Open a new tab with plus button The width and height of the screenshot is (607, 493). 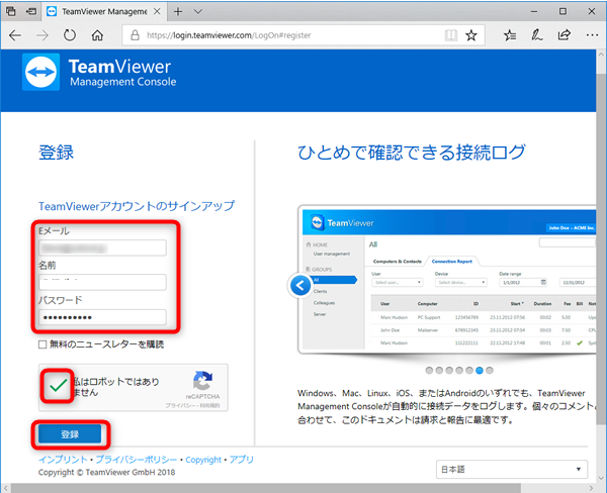coord(178,12)
